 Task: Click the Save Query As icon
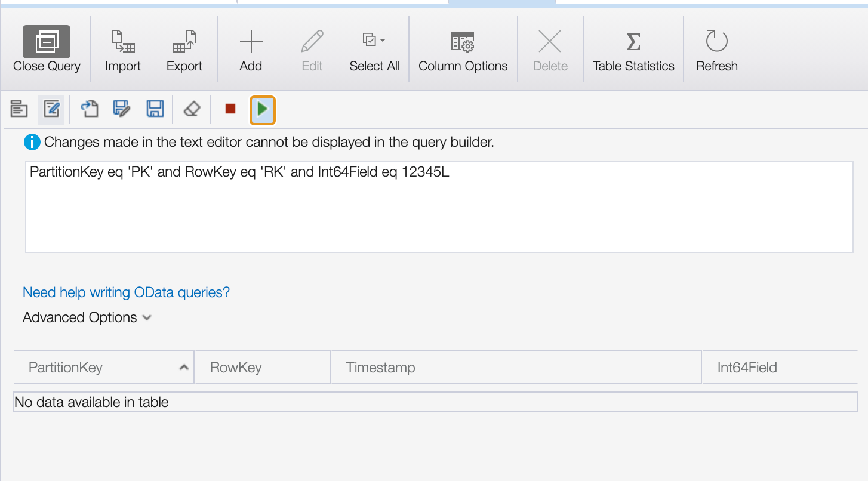pos(122,109)
